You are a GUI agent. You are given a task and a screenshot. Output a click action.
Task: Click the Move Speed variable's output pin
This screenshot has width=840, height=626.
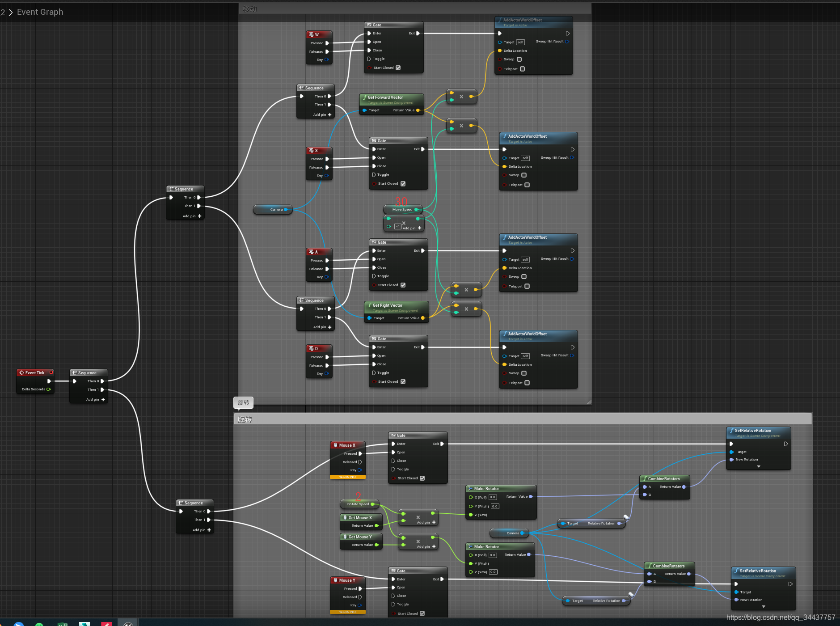coord(416,209)
